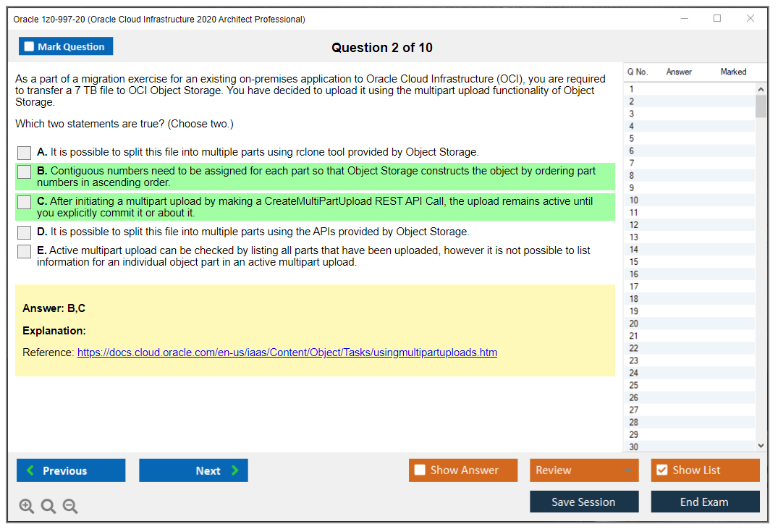
Task: Jump to question 18 in list
Action: coord(690,299)
